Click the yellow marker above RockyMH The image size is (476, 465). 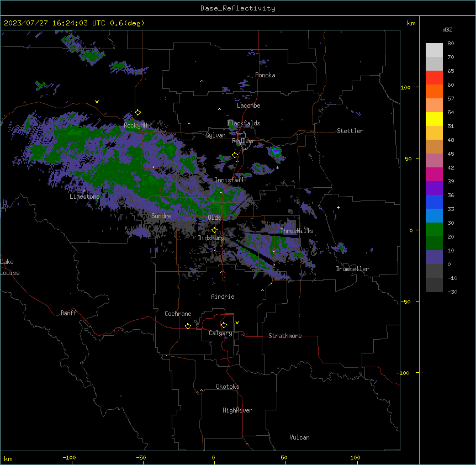(x=138, y=113)
